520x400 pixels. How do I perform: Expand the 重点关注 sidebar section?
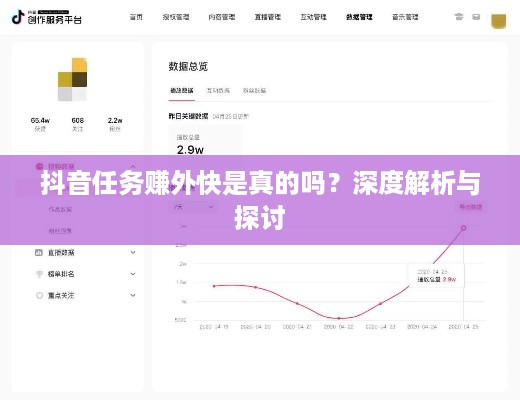133,295
